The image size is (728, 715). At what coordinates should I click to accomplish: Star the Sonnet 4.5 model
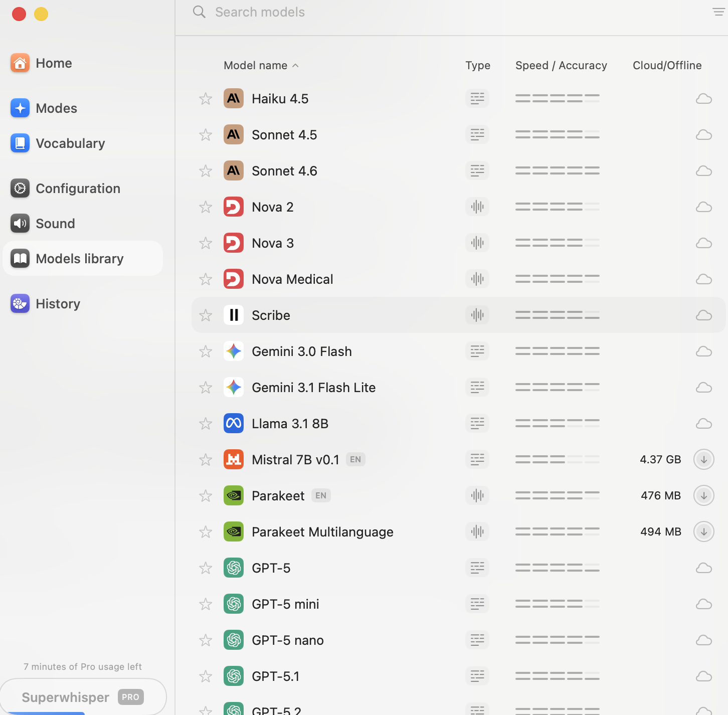[206, 135]
